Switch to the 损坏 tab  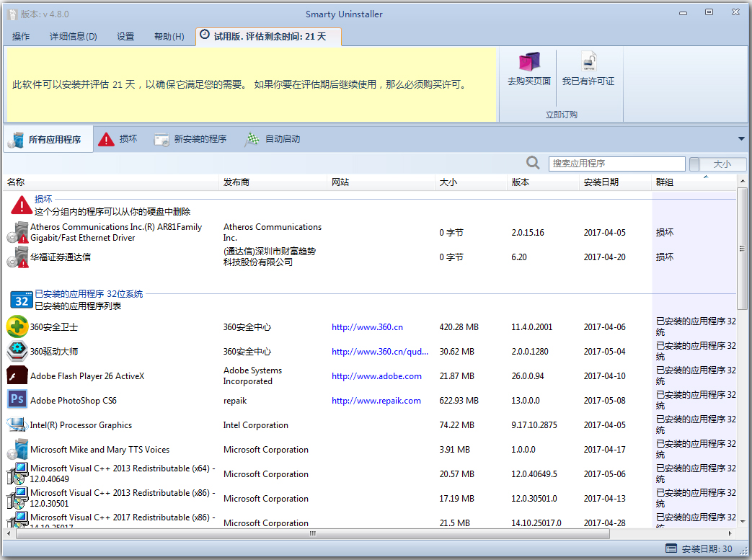point(118,139)
